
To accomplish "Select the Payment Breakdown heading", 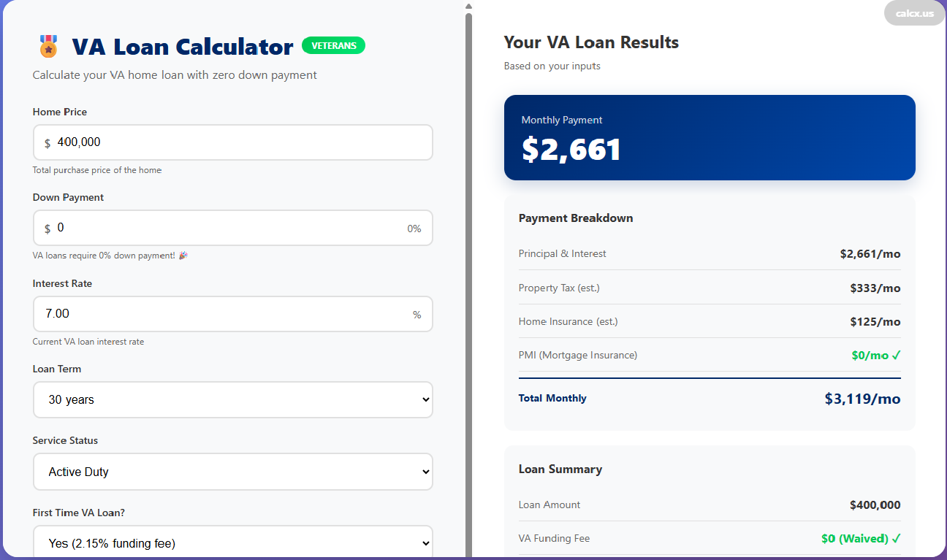I will [575, 218].
